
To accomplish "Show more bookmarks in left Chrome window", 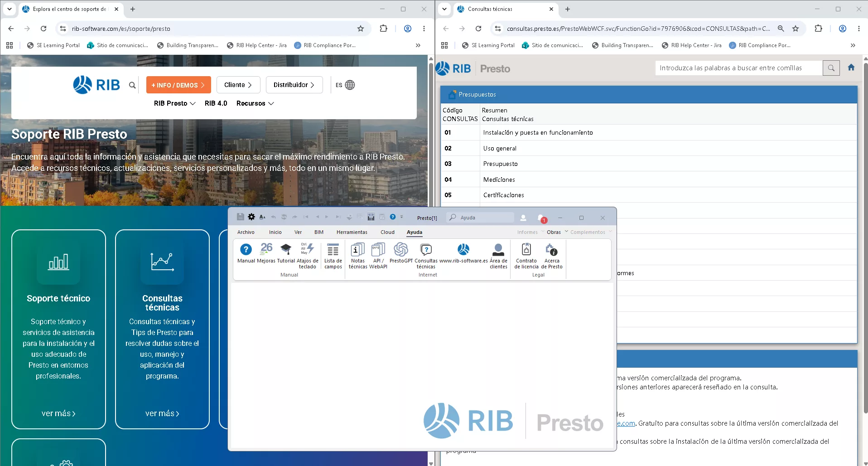I will 418,45.
